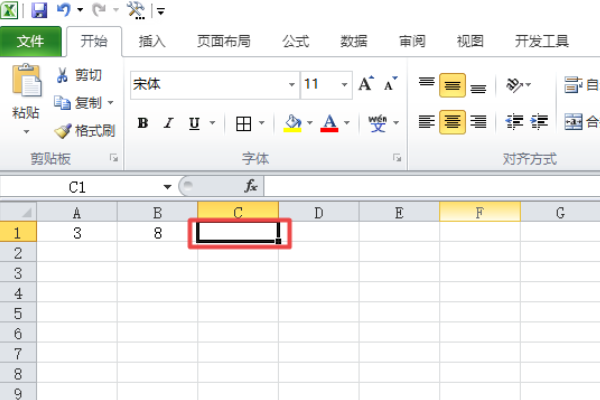Open the Underline style dropdown arrow
This screenshot has width=600, height=400.
coord(212,123)
